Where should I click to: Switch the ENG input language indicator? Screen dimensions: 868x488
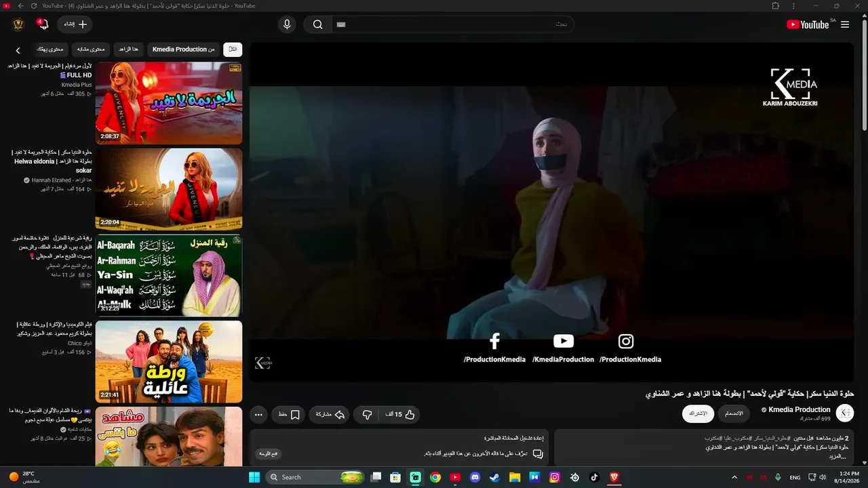pos(795,477)
